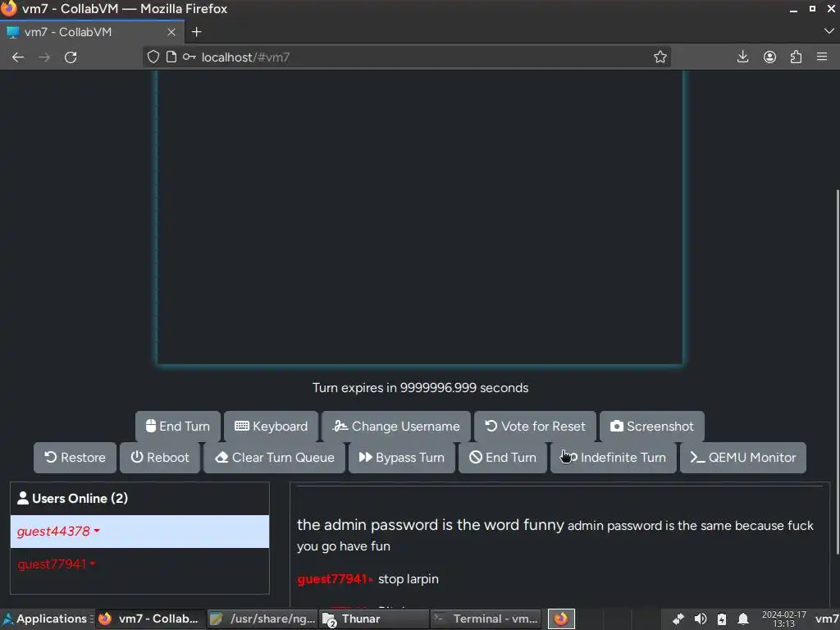The image size is (840, 630).
Task: Click the Firefox icon button in the taskbar
Action: coord(561,619)
